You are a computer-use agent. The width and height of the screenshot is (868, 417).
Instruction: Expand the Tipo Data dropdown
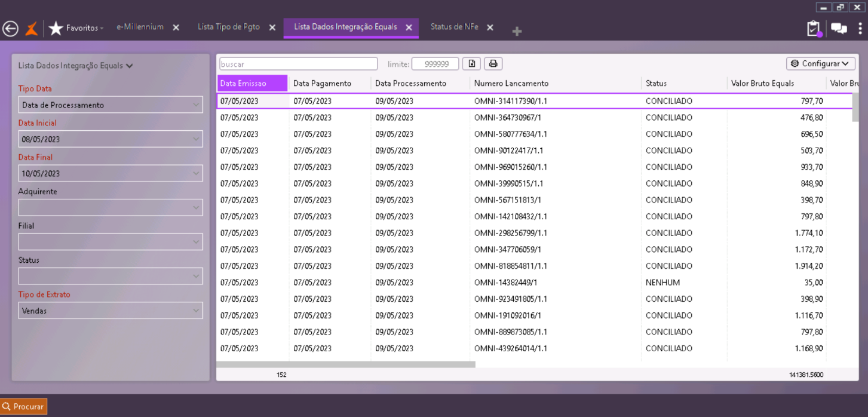tap(196, 105)
